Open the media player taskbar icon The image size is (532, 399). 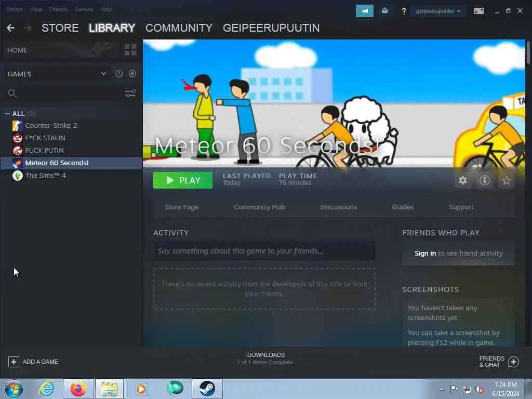142,389
